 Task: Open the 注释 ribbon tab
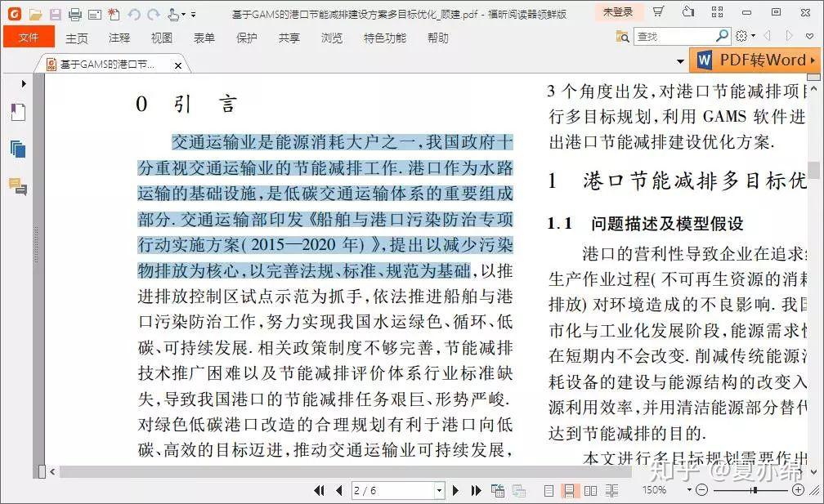pos(119,38)
